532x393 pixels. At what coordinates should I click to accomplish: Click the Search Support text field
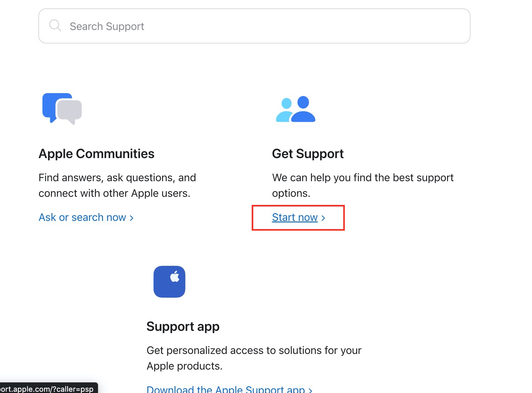(x=254, y=26)
